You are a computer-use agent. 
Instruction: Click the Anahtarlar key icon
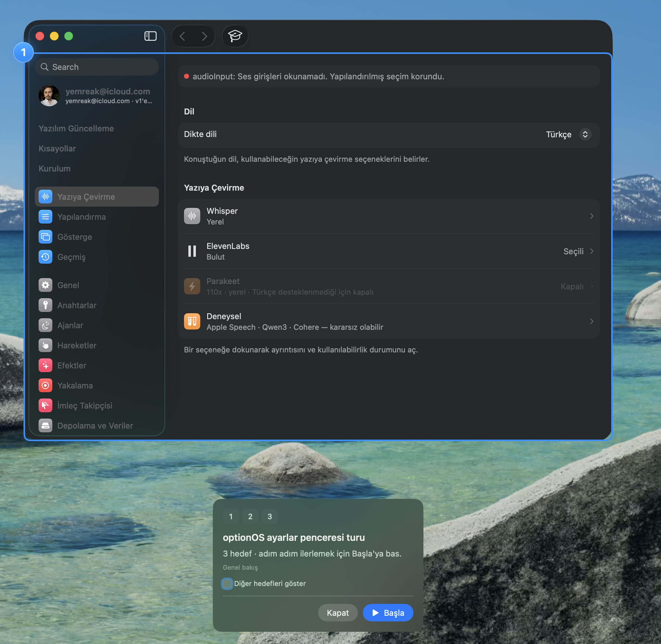(45, 305)
